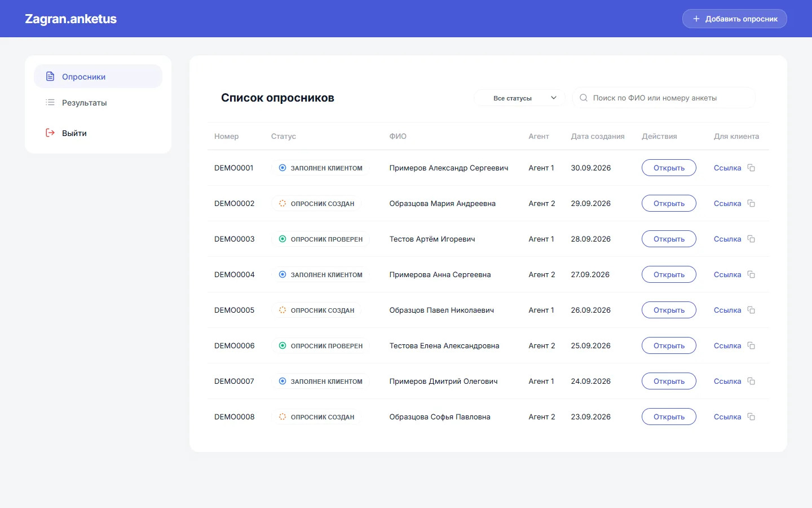The height and width of the screenshot is (508, 812).
Task: Click the green checked status icon for DEMO0003
Action: coord(283,239)
